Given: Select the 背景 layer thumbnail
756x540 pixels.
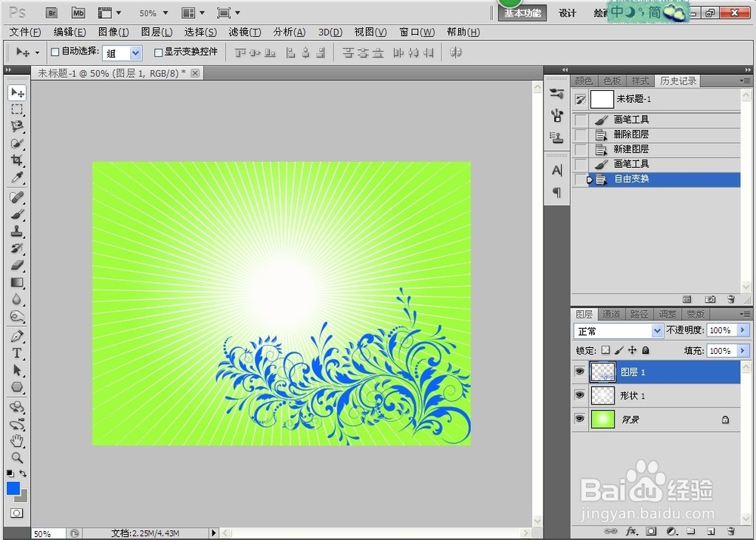Looking at the screenshot, I should (603, 419).
